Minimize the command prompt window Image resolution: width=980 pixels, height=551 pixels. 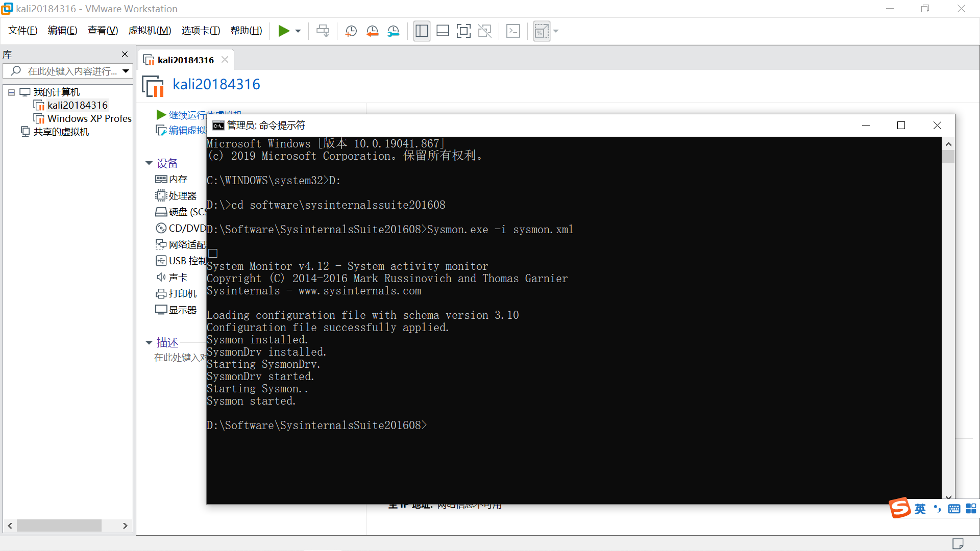click(x=866, y=126)
